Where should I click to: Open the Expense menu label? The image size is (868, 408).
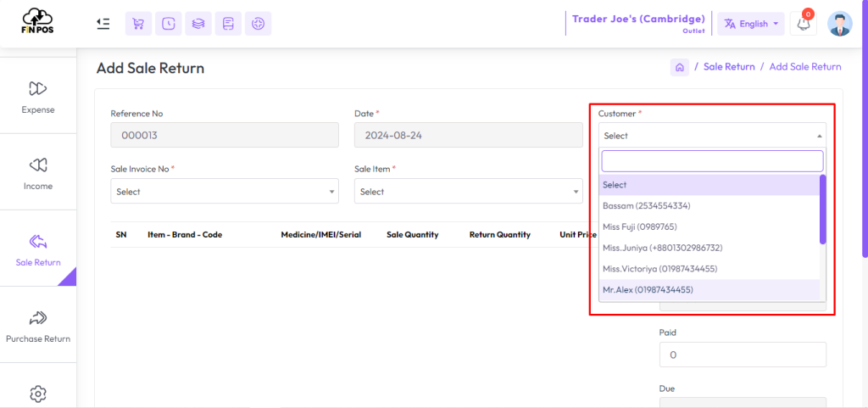[x=37, y=109]
